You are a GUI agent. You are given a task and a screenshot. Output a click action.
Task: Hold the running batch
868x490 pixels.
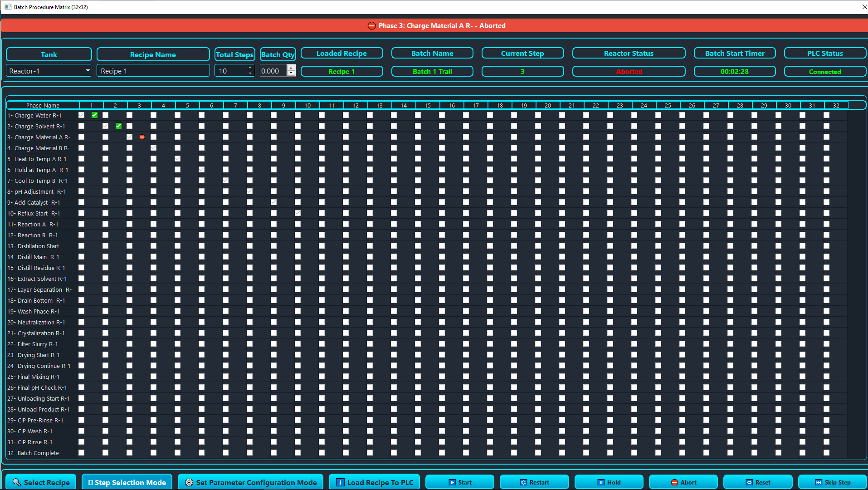[609, 482]
